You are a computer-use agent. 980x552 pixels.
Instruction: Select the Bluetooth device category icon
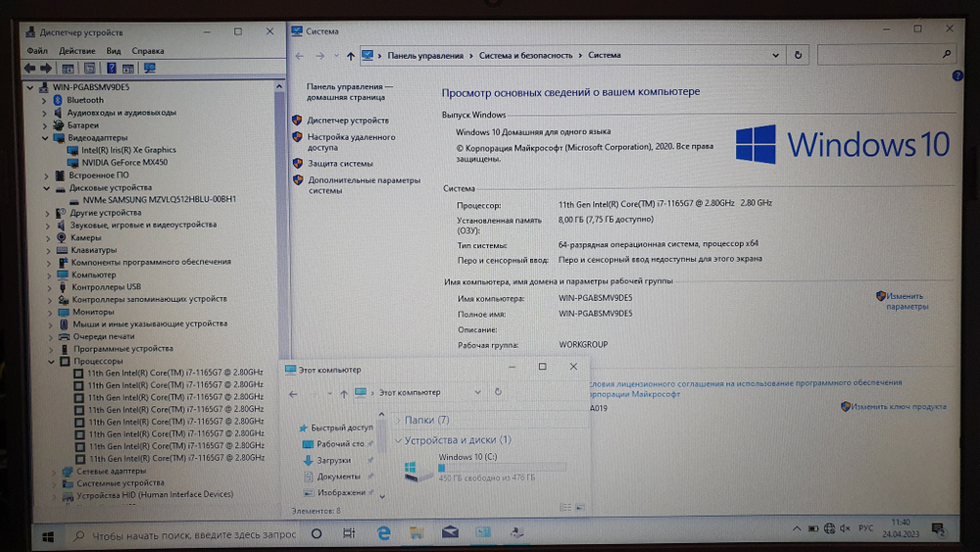tap(58, 100)
